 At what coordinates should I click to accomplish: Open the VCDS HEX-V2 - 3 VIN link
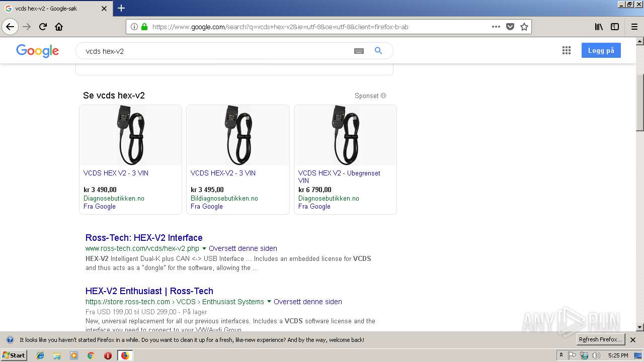223,173
